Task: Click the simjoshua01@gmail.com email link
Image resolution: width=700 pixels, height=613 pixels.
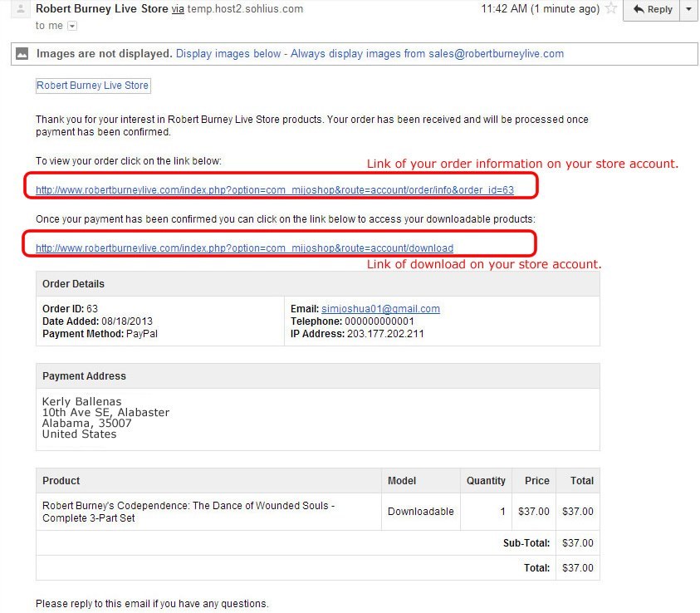Action: [380, 308]
